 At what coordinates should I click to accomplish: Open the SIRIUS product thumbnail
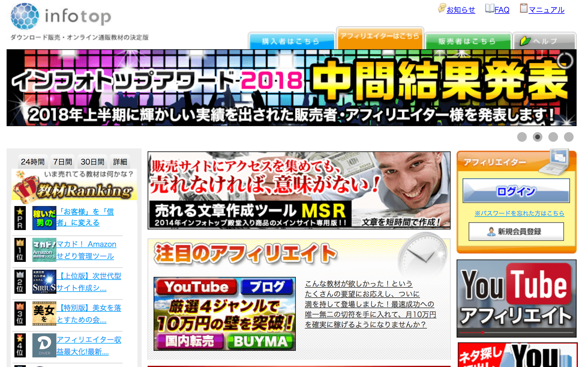point(44,281)
